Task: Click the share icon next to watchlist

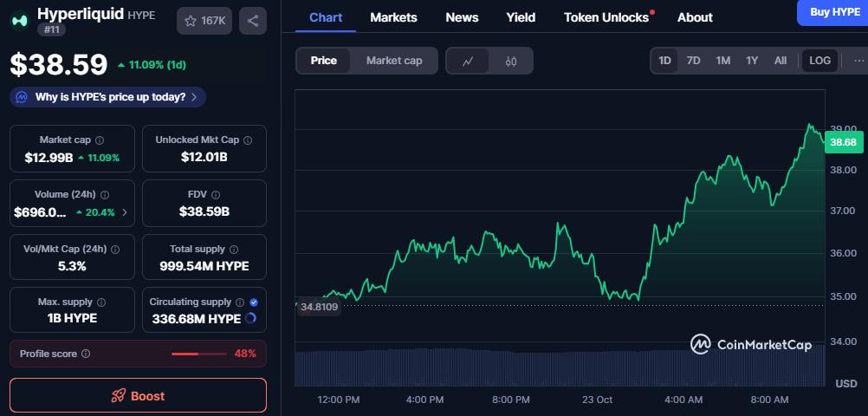Action: pyautogui.click(x=252, y=21)
